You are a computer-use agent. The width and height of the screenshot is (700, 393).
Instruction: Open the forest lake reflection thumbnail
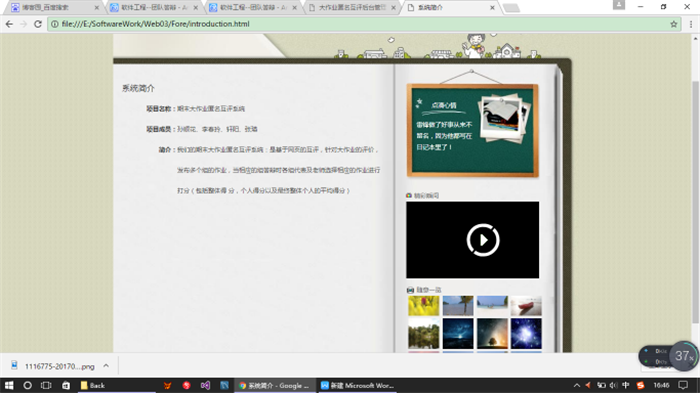coord(424,334)
